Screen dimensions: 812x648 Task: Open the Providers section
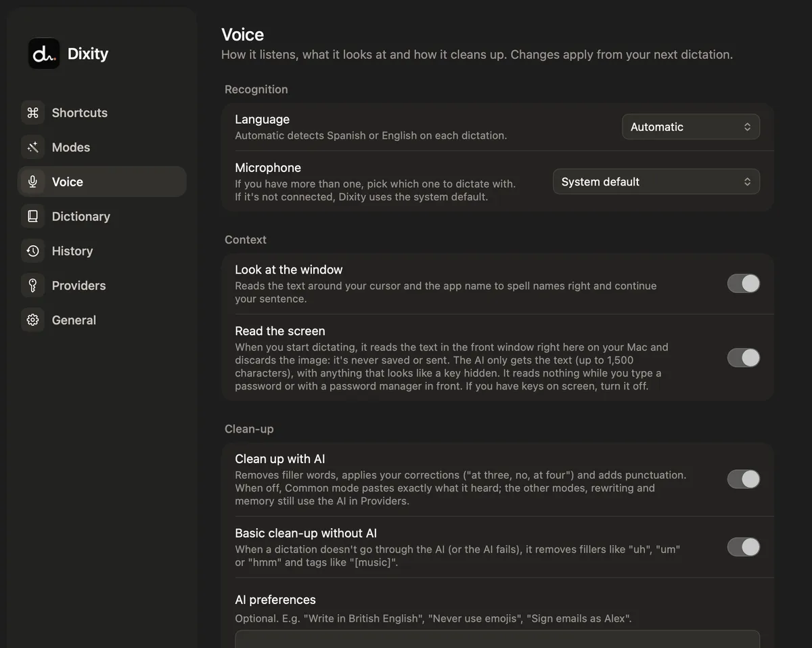coord(101,285)
